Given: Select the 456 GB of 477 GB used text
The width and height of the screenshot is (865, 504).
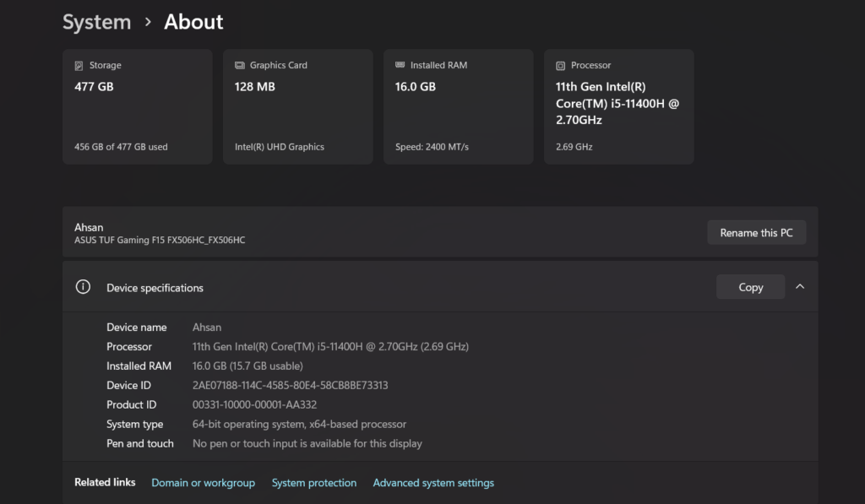Looking at the screenshot, I should pyautogui.click(x=121, y=147).
